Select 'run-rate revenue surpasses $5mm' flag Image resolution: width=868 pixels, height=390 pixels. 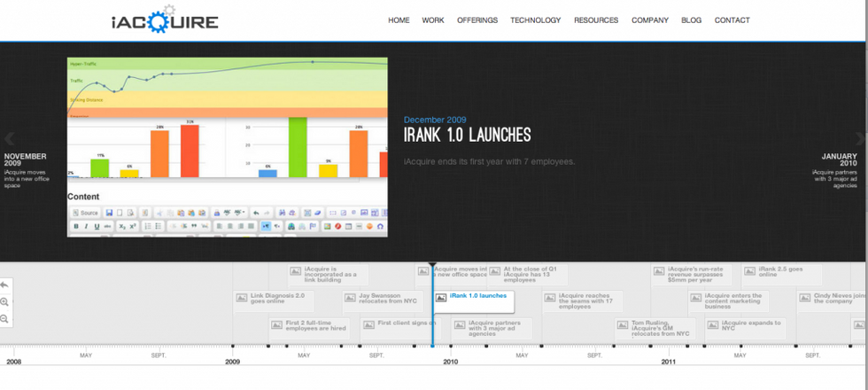click(692, 275)
